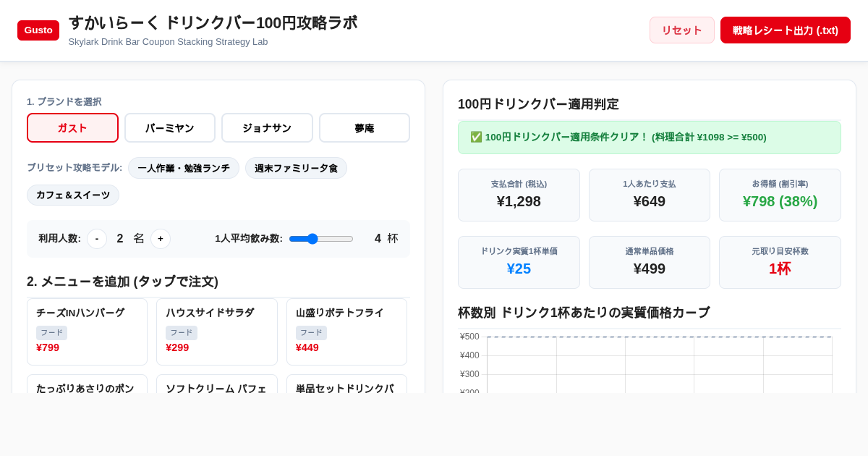Viewport: 868px width, 456px height.
Task: Add たっぷりあさりのボン menu item
Action: tap(87, 384)
